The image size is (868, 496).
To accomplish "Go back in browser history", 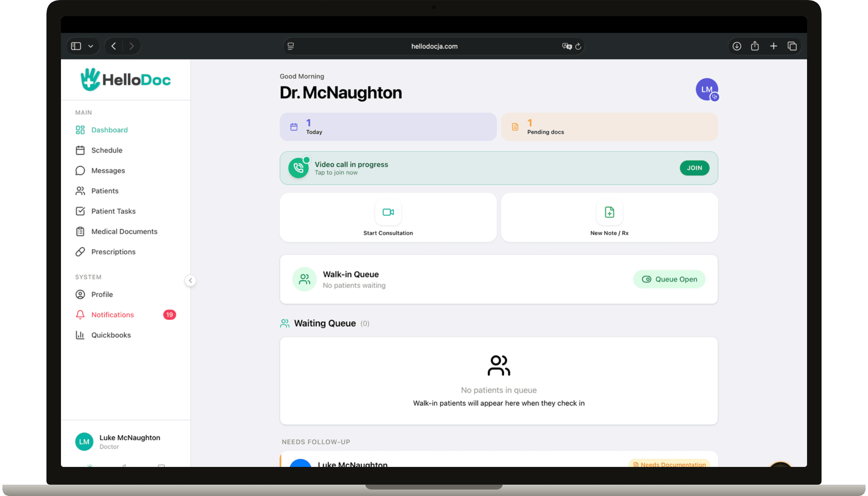I will pyautogui.click(x=114, y=46).
